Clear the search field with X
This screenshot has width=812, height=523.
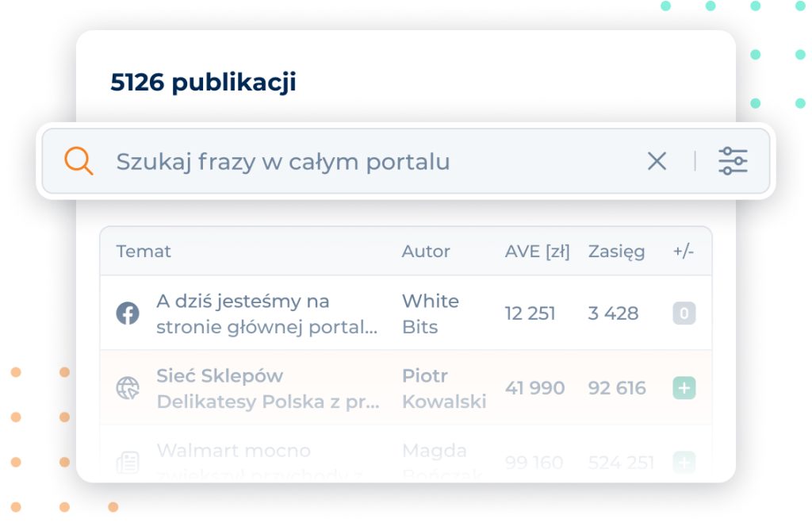pos(657,162)
